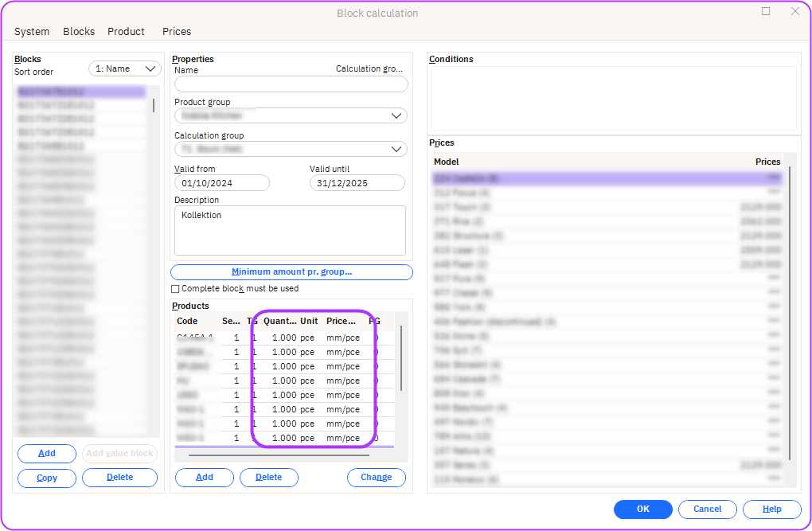The width and height of the screenshot is (812, 531).
Task: Click Change button under Products
Action: pyautogui.click(x=376, y=478)
